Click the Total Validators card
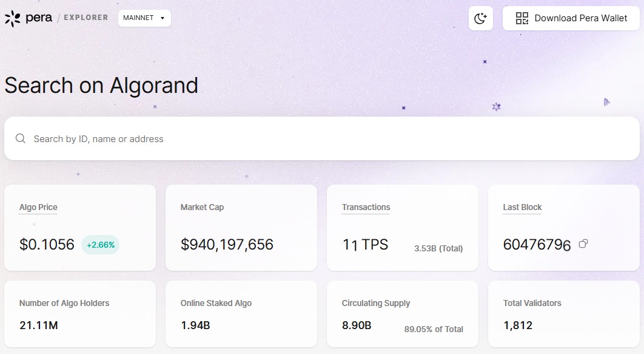The height and width of the screenshot is (354, 644). [563, 314]
